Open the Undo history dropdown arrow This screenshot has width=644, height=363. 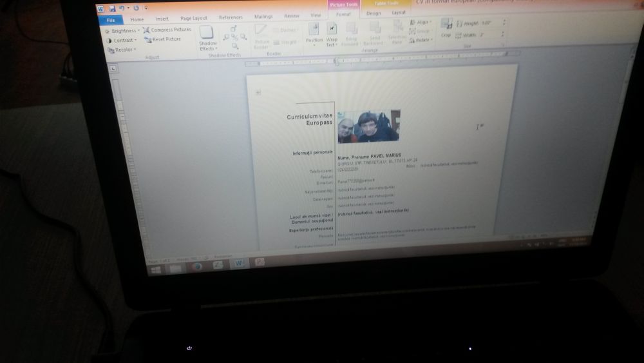point(128,8)
